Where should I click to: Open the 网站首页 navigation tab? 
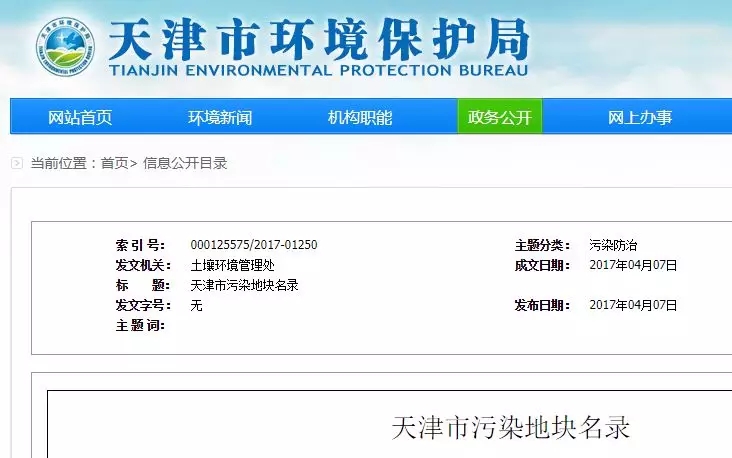click(80, 117)
